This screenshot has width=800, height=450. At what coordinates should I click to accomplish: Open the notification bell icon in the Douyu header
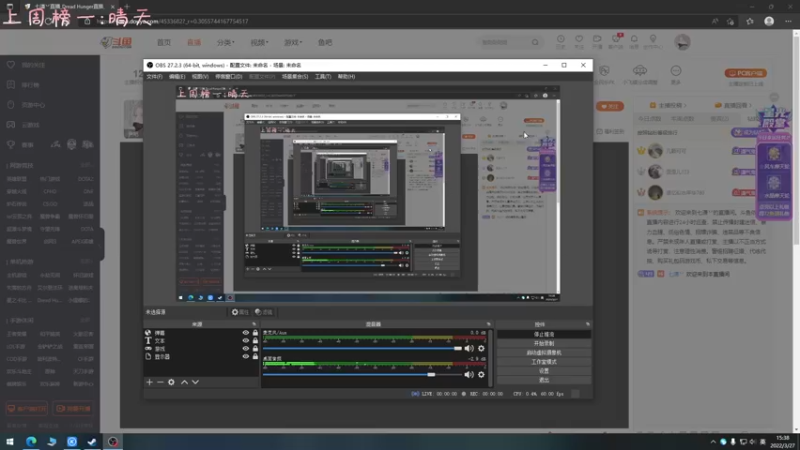coord(634,41)
